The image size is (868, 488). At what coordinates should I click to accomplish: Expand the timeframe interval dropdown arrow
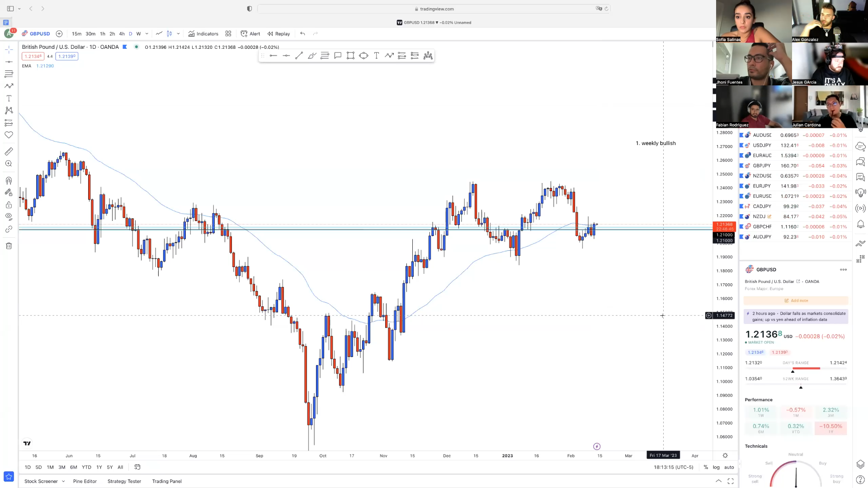click(147, 33)
